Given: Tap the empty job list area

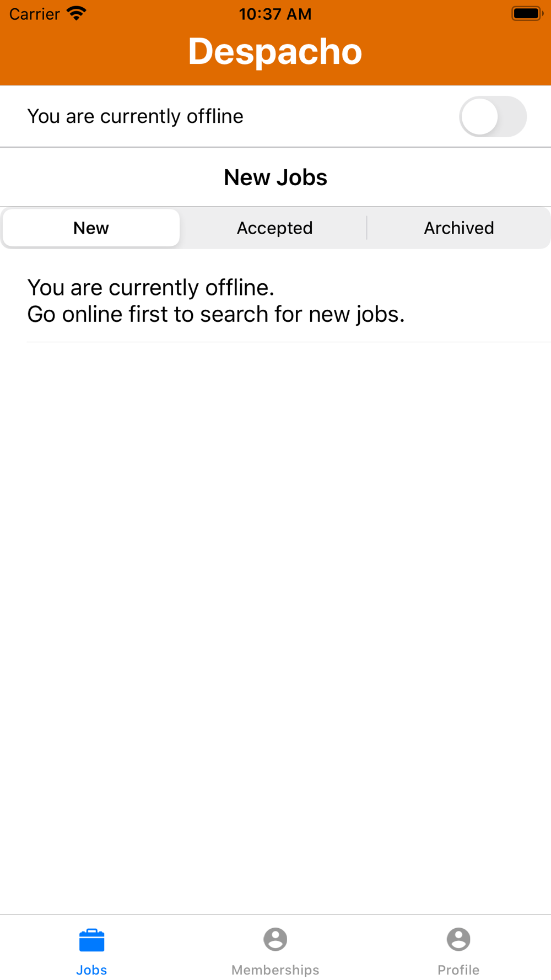Looking at the screenshot, I should pyautogui.click(x=275, y=606).
